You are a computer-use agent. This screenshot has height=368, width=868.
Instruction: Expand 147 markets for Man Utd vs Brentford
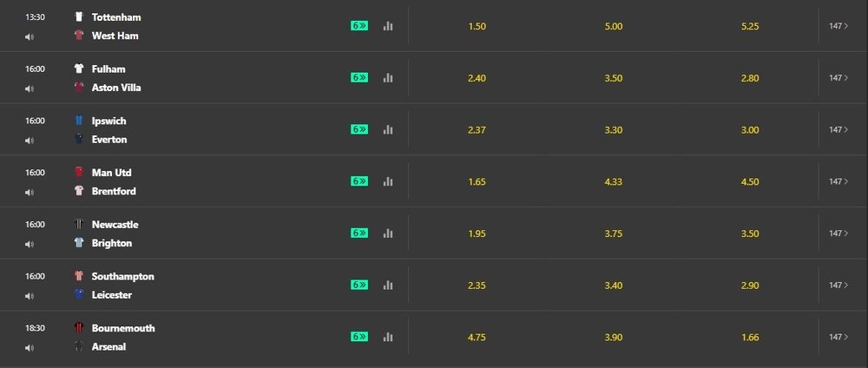838,181
